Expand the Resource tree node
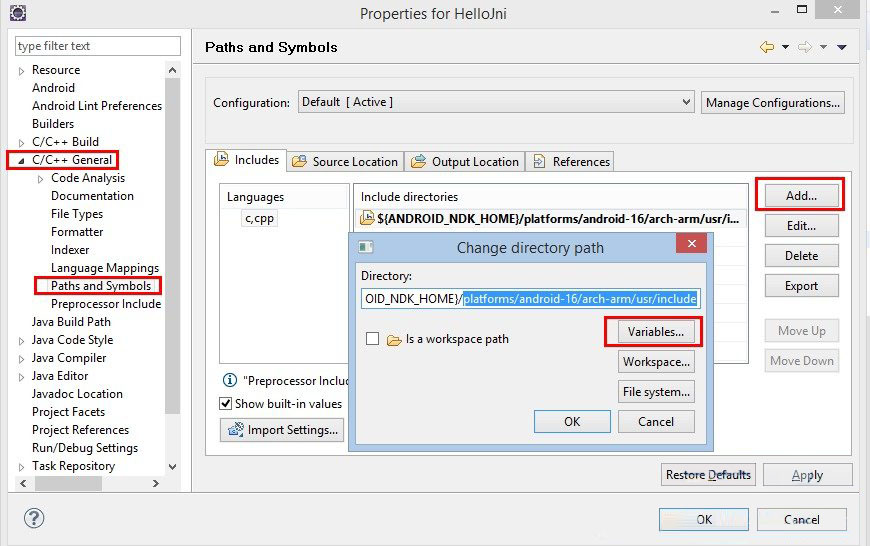This screenshot has height=546, width=870. [x=21, y=71]
